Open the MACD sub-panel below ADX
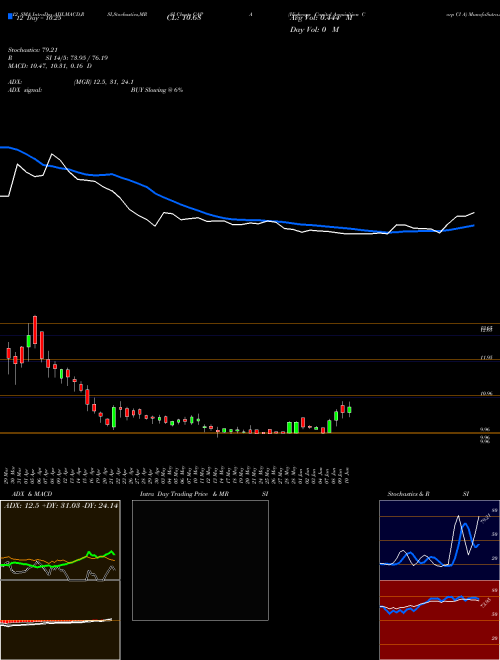The width and height of the screenshot is (500, 660). (x=60, y=620)
